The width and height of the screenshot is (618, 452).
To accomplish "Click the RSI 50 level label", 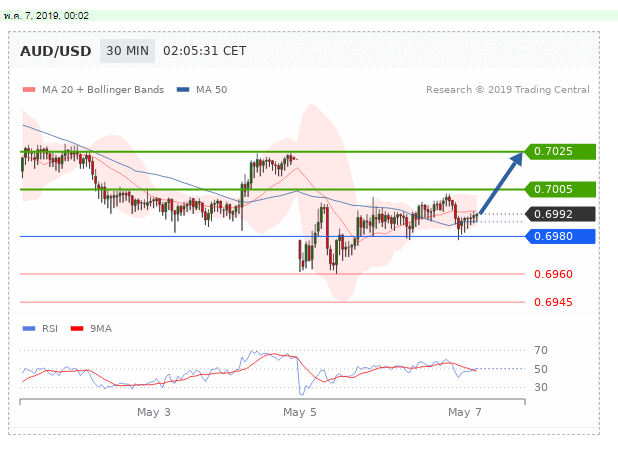I will [x=541, y=369].
